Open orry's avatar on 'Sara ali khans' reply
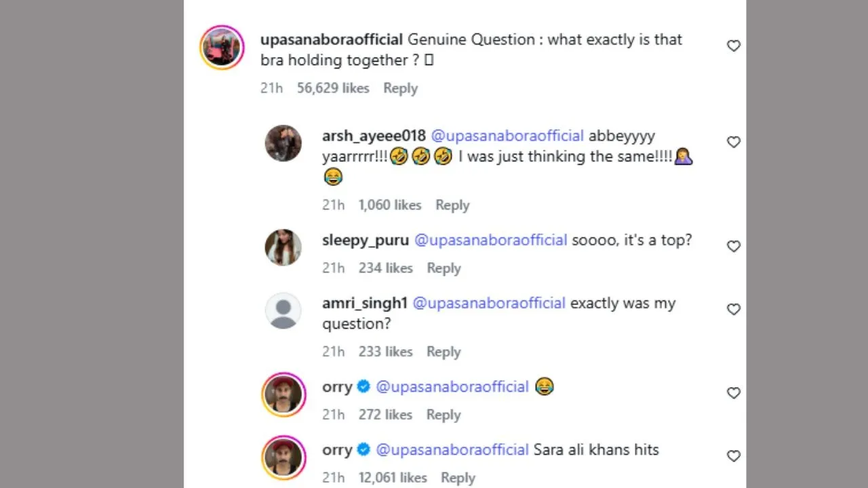868x488 pixels. 283,457
